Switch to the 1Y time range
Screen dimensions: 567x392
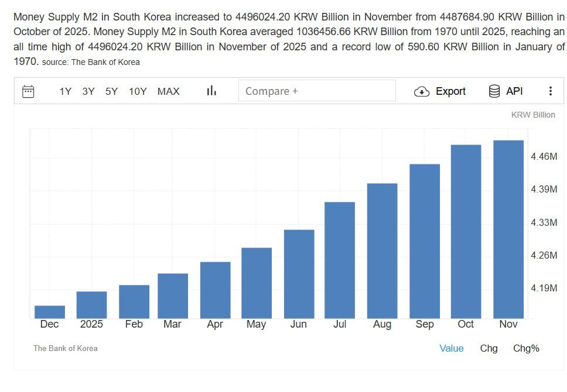[x=66, y=91]
